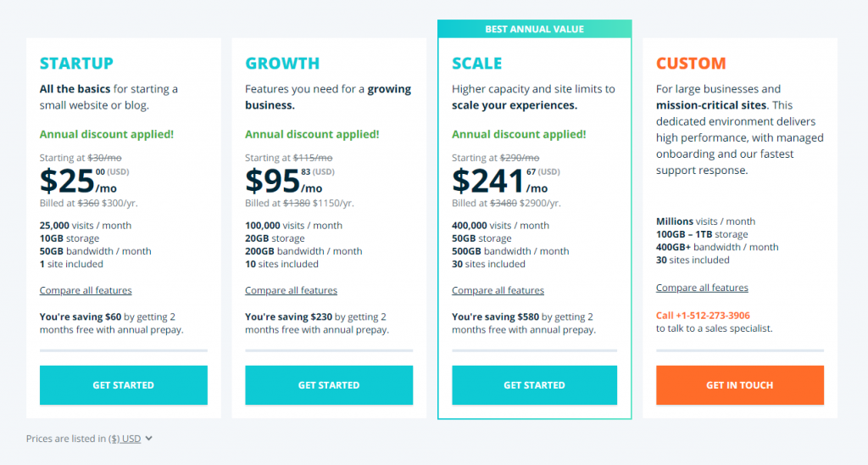The width and height of the screenshot is (868, 465).
Task: Click the You're saving $580 text
Action: 494,317
